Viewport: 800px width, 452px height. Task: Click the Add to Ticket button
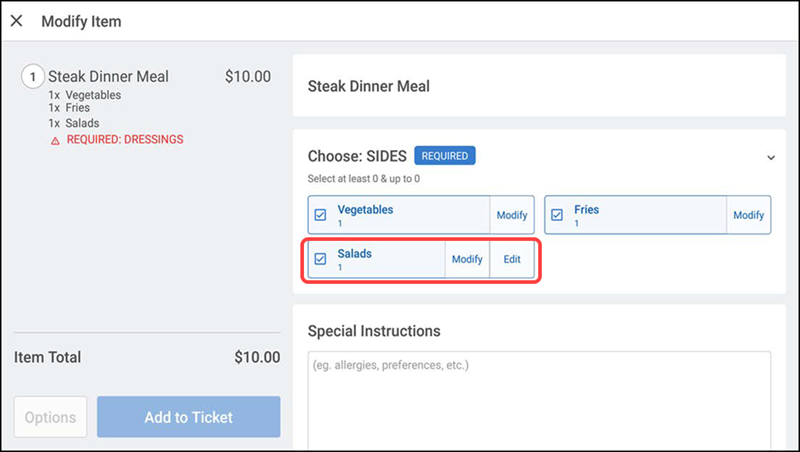(189, 417)
